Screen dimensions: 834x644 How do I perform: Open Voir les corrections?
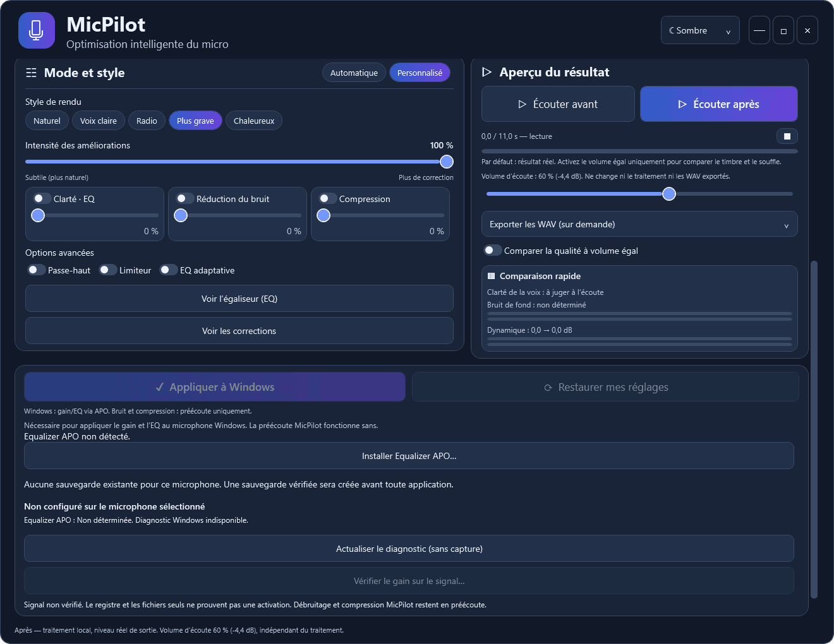pyautogui.click(x=239, y=331)
